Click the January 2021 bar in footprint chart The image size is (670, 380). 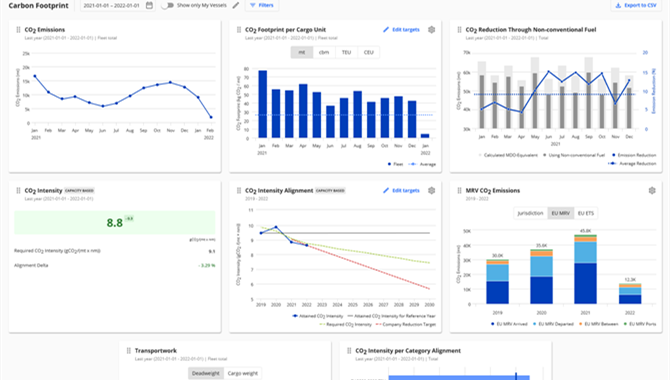click(262, 104)
